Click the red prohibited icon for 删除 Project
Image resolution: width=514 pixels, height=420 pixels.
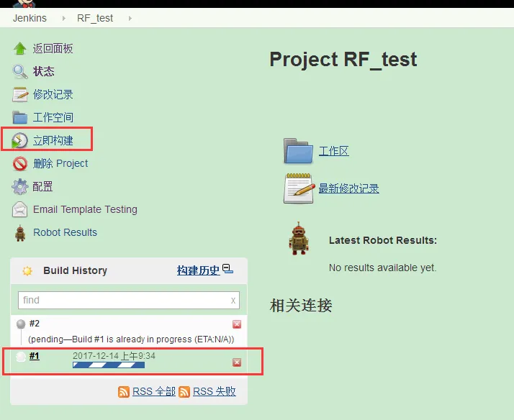pos(20,163)
